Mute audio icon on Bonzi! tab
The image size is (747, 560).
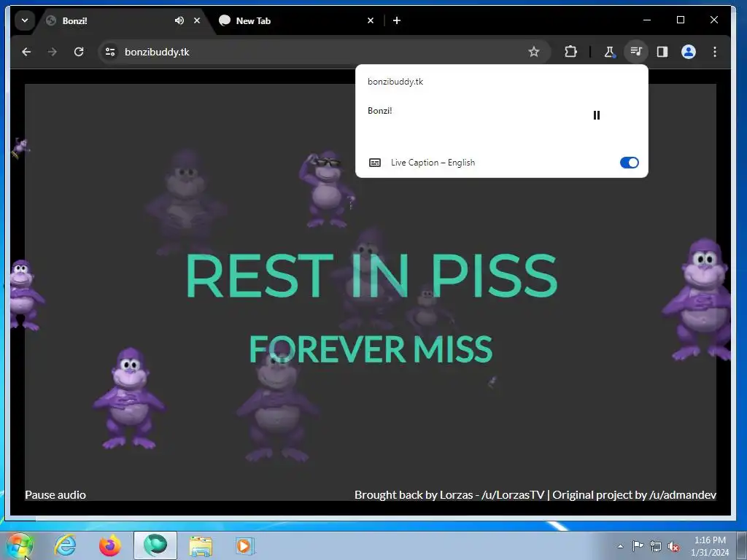(x=179, y=20)
